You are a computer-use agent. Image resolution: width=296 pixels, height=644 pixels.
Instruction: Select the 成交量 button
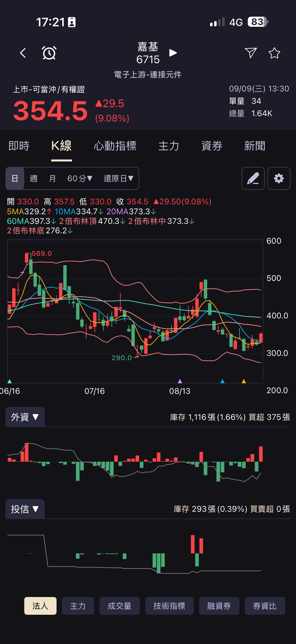[x=120, y=606]
